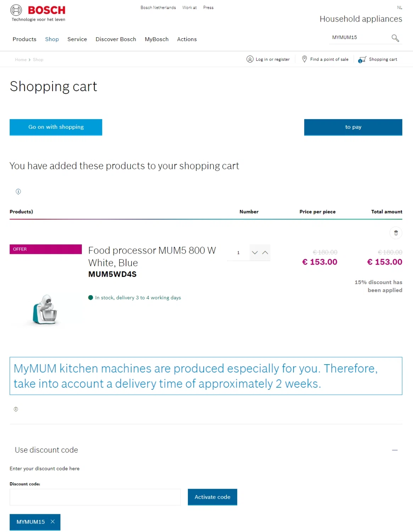Click the user account login icon
Viewport: 413px width, 532px height.
coord(250,59)
